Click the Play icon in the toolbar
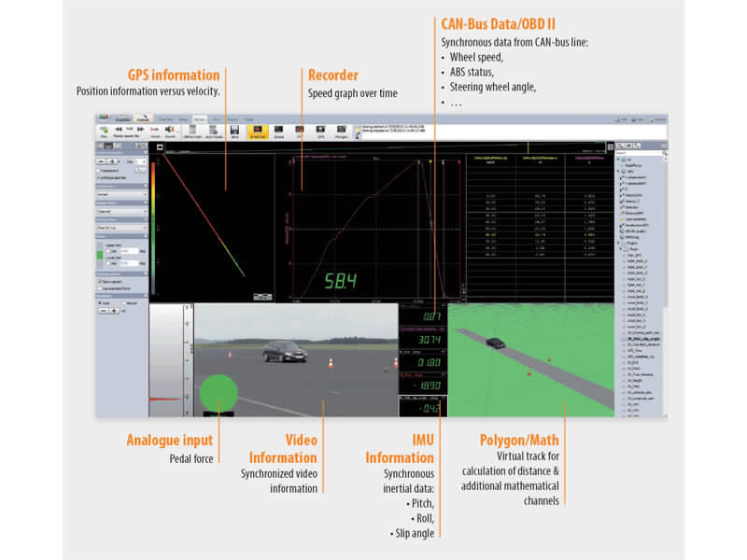Viewport: 747px width, 560px height. pos(103,131)
